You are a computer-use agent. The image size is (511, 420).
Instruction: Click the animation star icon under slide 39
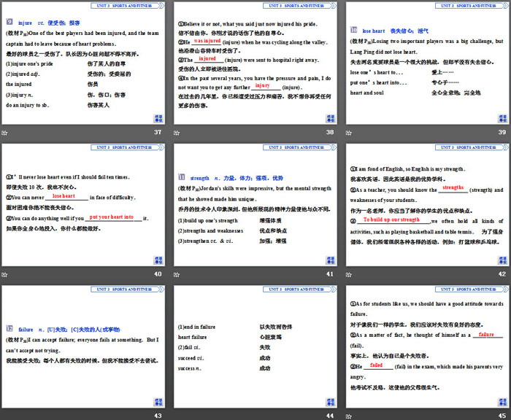[349, 133]
